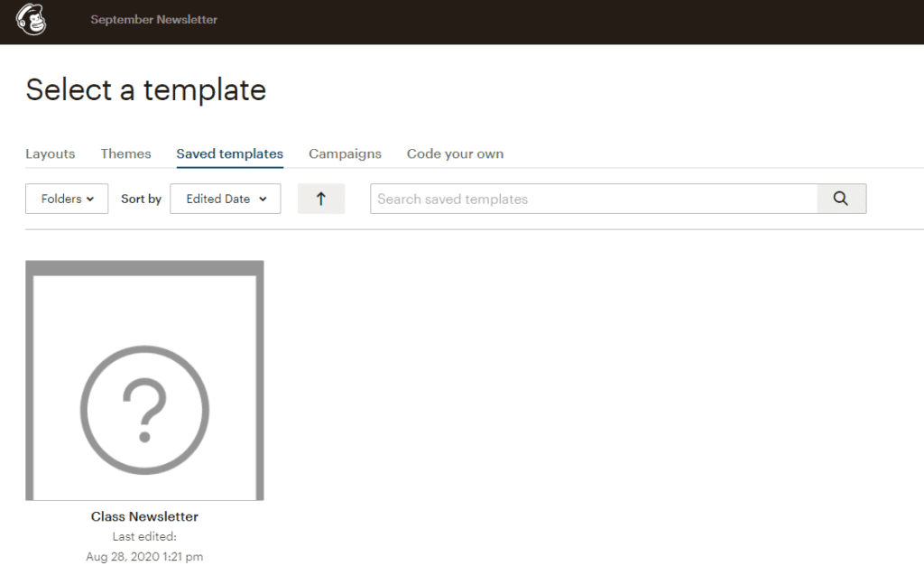Click the Aug 28, 2020 edited date
Screen dimensions: 924x575
[x=144, y=557]
